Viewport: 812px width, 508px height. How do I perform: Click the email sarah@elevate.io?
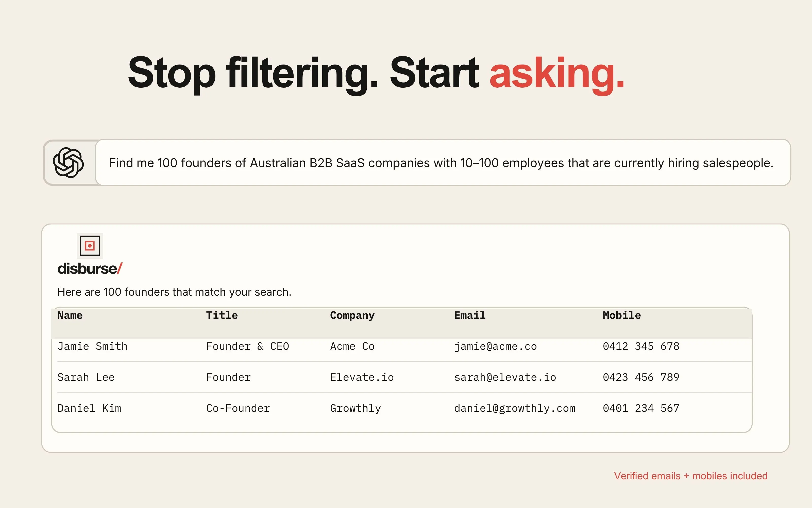point(505,377)
